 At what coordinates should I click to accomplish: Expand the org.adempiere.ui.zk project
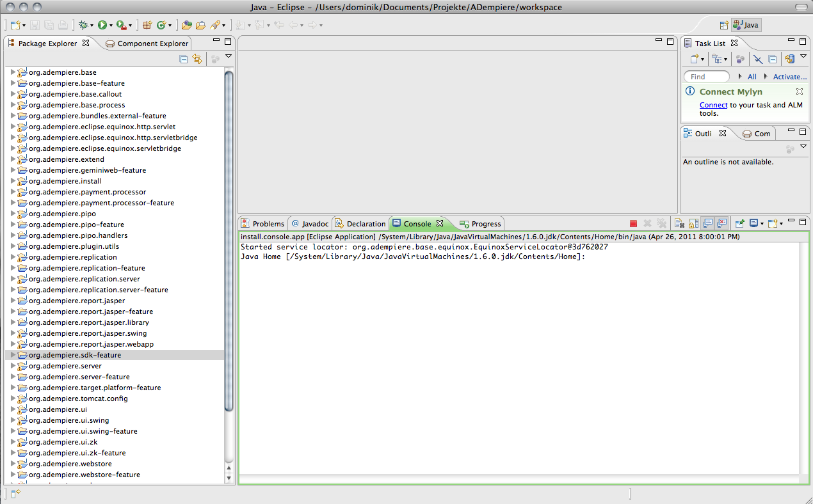pos(13,442)
